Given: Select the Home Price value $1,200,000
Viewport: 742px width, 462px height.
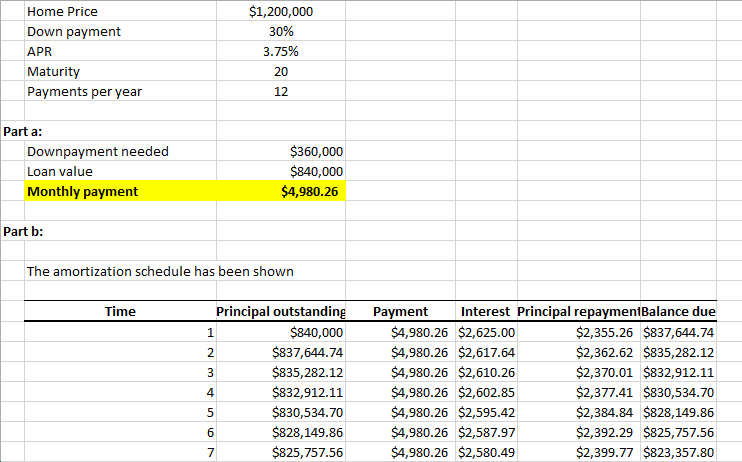Looking at the screenshot, I should (x=280, y=12).
